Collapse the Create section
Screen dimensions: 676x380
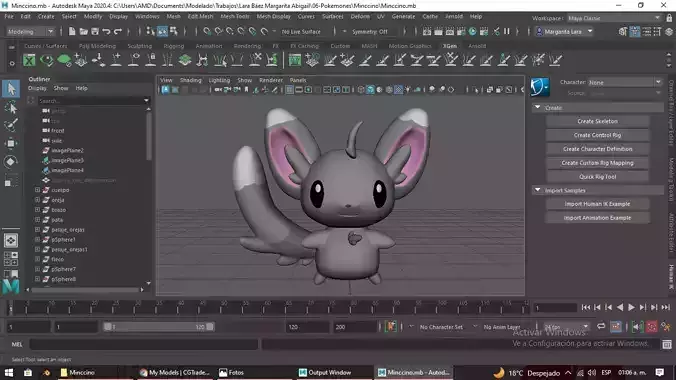(x=538, y=107)
